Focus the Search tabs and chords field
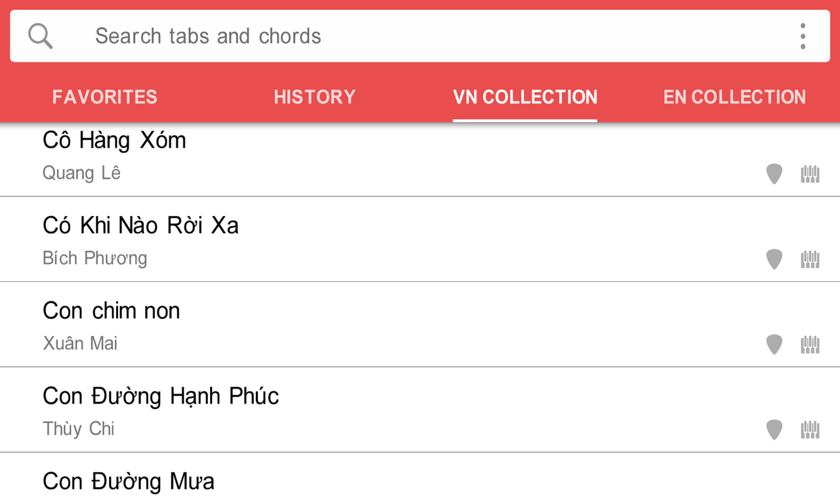This screenshot has width=840, height=504. (394, 36)
